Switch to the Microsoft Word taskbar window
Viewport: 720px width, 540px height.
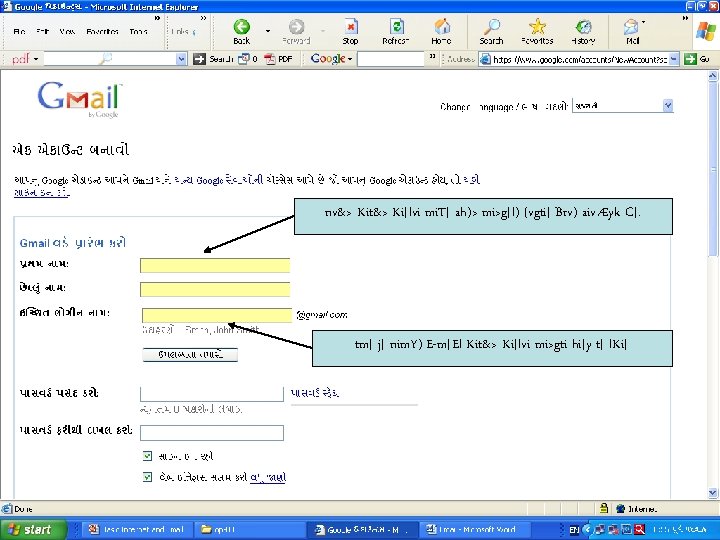click(x=474, y=529)
